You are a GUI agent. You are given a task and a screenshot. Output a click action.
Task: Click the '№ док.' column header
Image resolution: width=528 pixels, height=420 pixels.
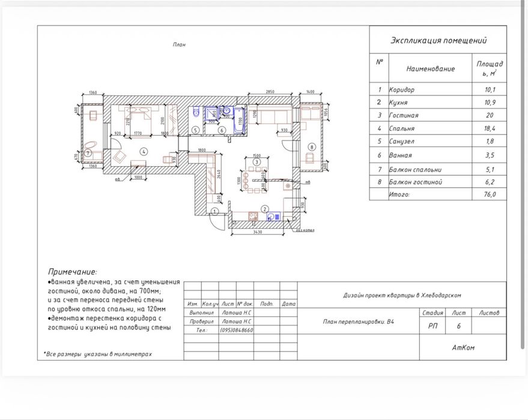[x=245, y=304]
